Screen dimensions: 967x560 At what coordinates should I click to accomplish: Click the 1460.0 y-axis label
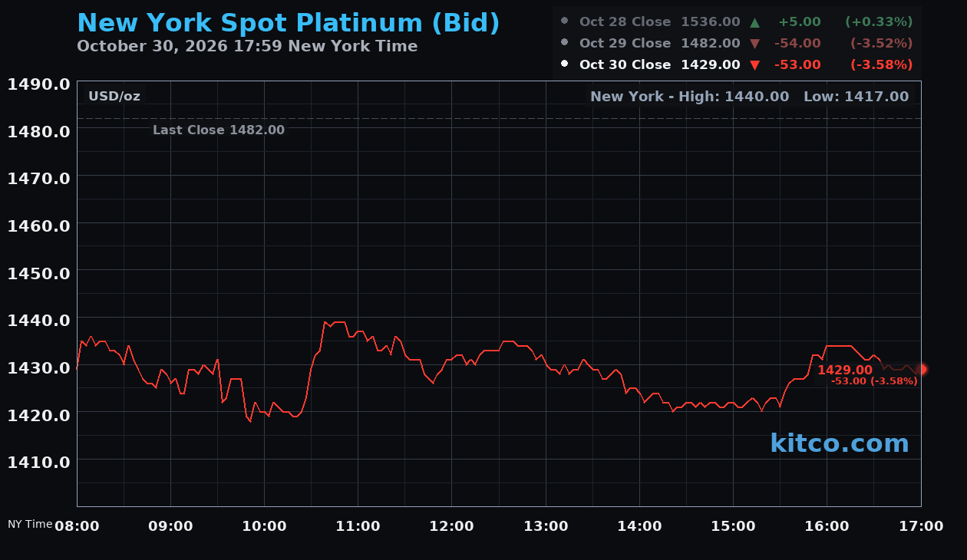pos(39,226)
